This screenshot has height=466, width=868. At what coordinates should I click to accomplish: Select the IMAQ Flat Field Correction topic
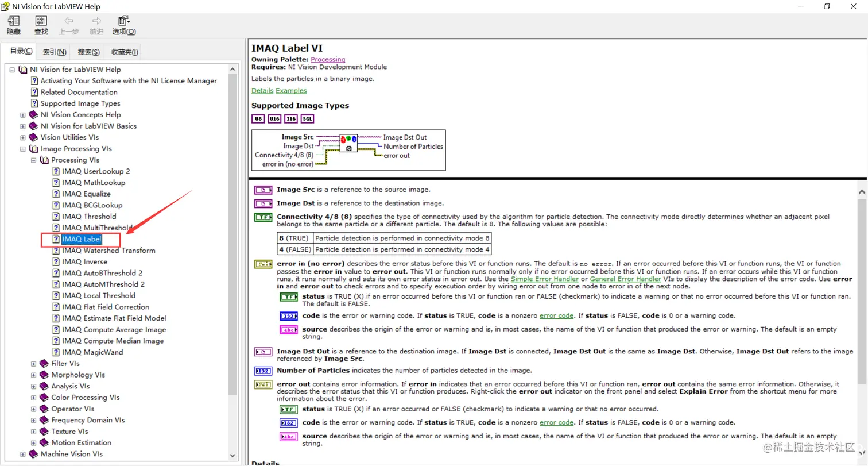pos(106,307)
